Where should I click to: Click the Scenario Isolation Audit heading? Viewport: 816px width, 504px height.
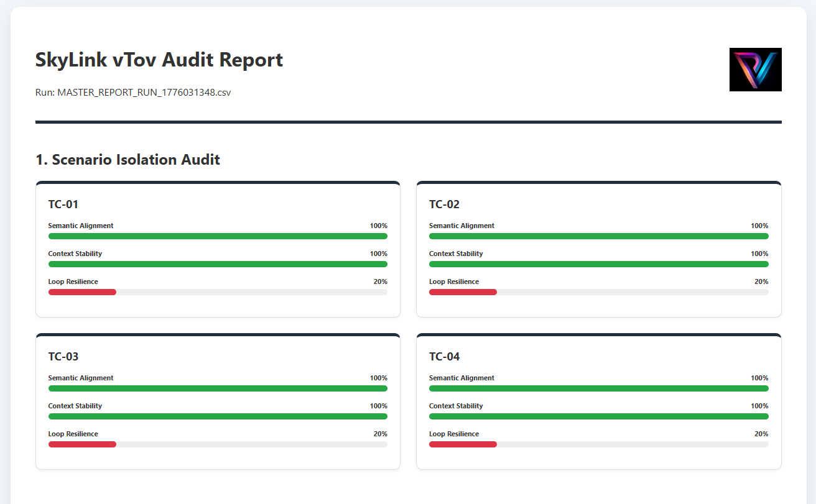[x=128, y=160]
